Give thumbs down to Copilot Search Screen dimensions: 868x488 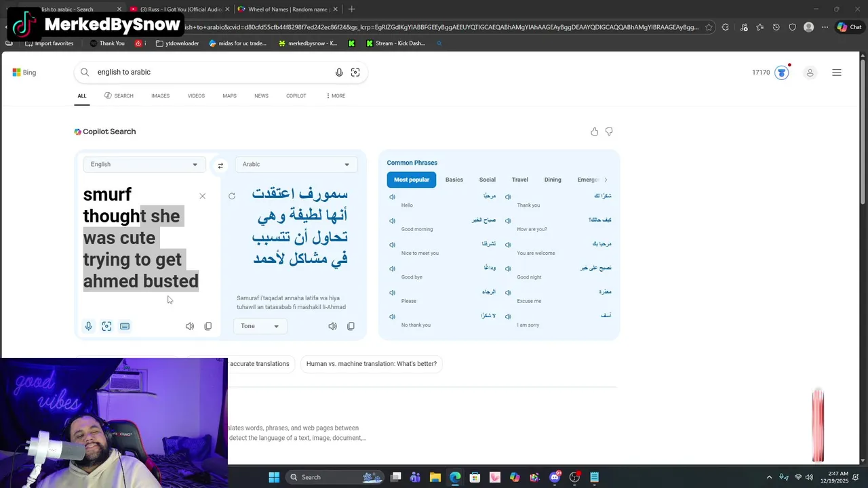click(609, 131)
